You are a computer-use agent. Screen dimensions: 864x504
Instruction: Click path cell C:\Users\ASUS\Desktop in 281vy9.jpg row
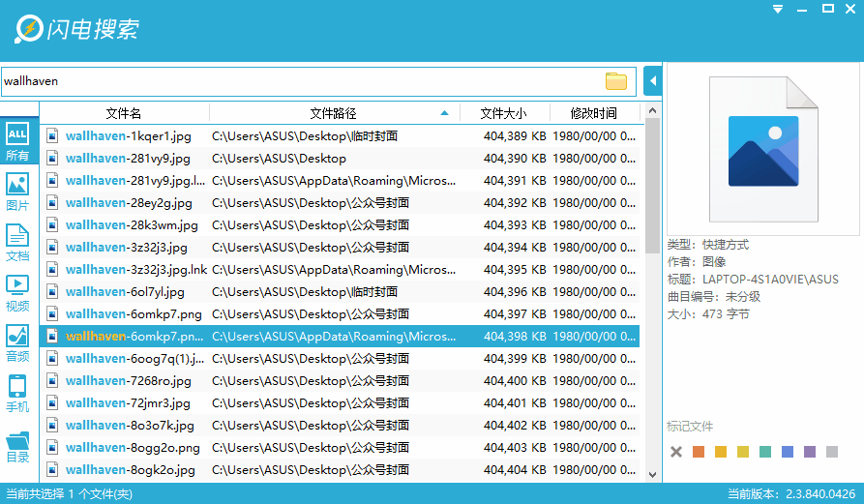pos(279,159)
